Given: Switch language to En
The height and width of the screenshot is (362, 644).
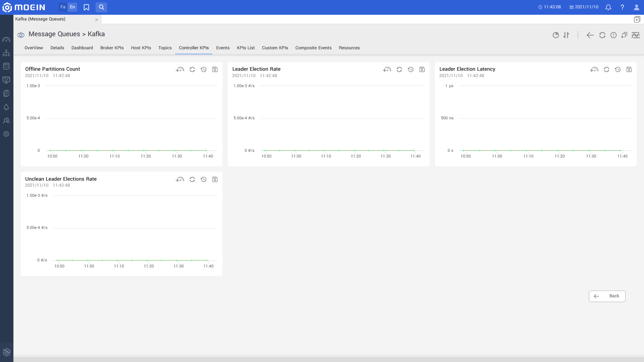Looking at the screenshot, I should [x=72, y=7].
